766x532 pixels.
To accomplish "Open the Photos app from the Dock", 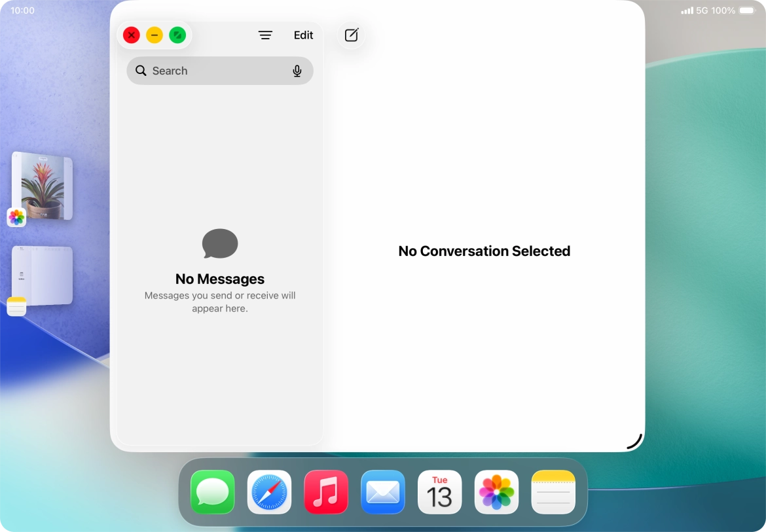I will [x=496, y=492].
